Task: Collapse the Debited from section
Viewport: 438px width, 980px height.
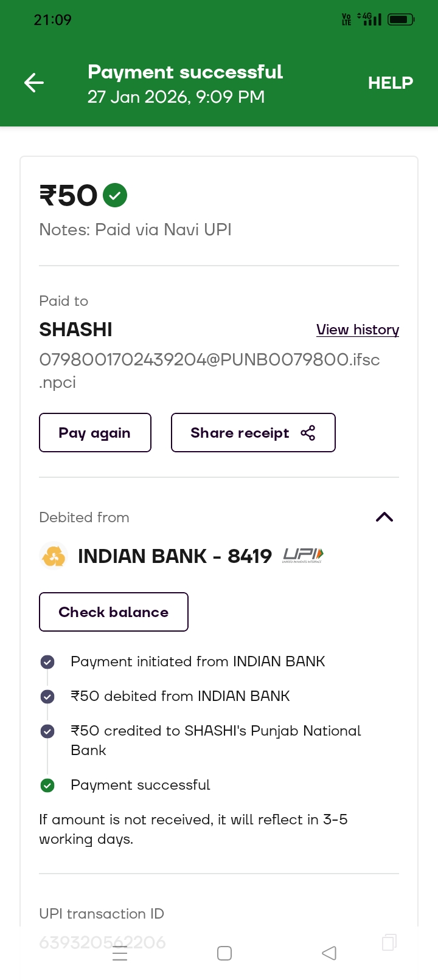Action: (x=384, y=517)
